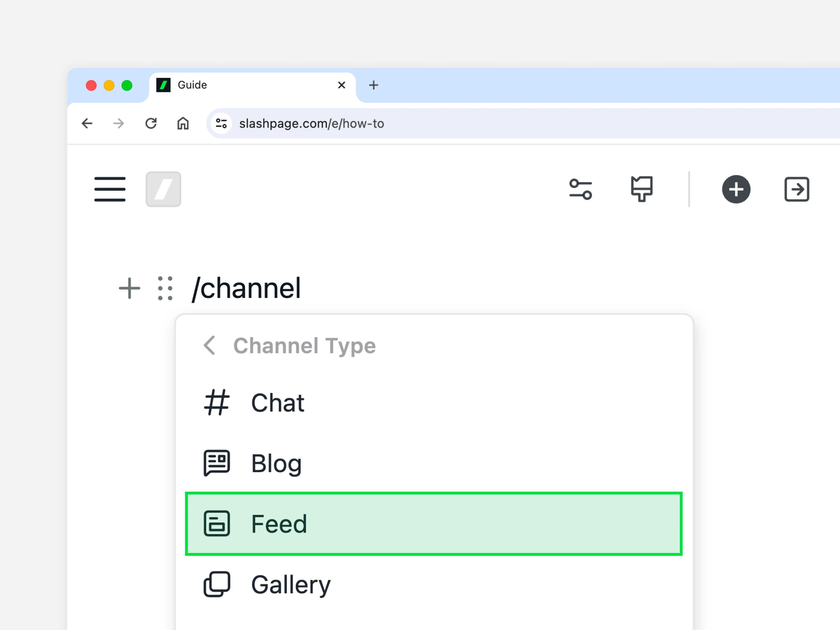Click the browser home icon
Viewport: 840px width, 630px height.
pyautogui.click(x=183, y=123)
